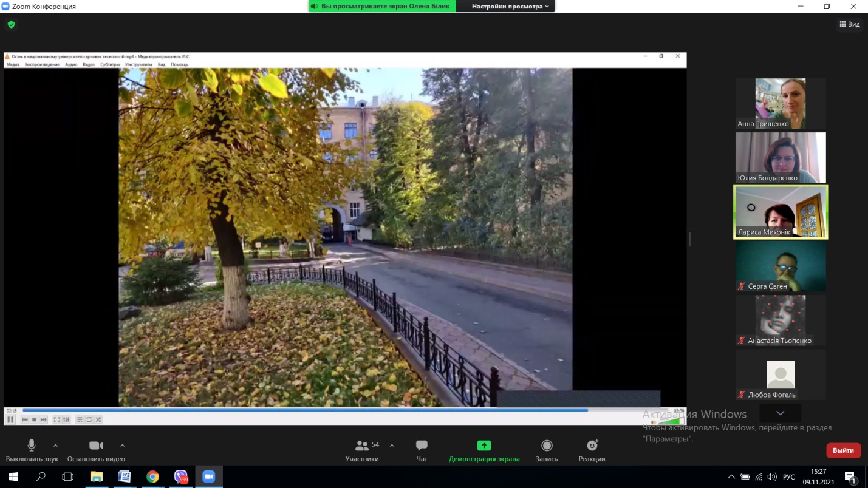Open Настройки просмотра dropdown
This screenshot has width=868, height=488.
510,7
